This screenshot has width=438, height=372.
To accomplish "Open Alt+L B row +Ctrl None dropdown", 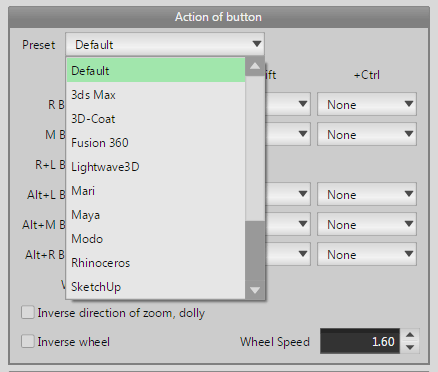I will (x=367, y=194).
